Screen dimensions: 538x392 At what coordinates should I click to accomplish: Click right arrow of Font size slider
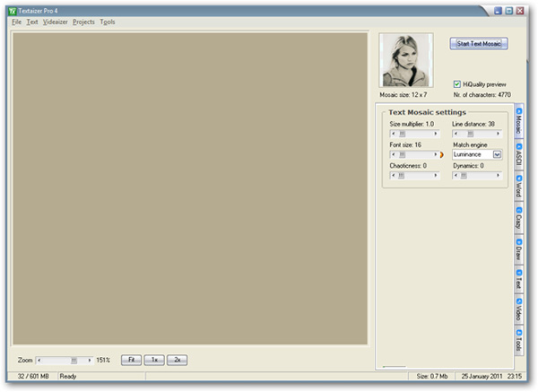(x=436, y=155)
